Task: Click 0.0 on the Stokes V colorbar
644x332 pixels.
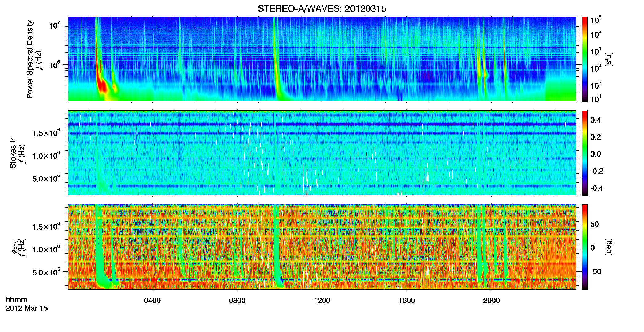Action: [595, 154]
